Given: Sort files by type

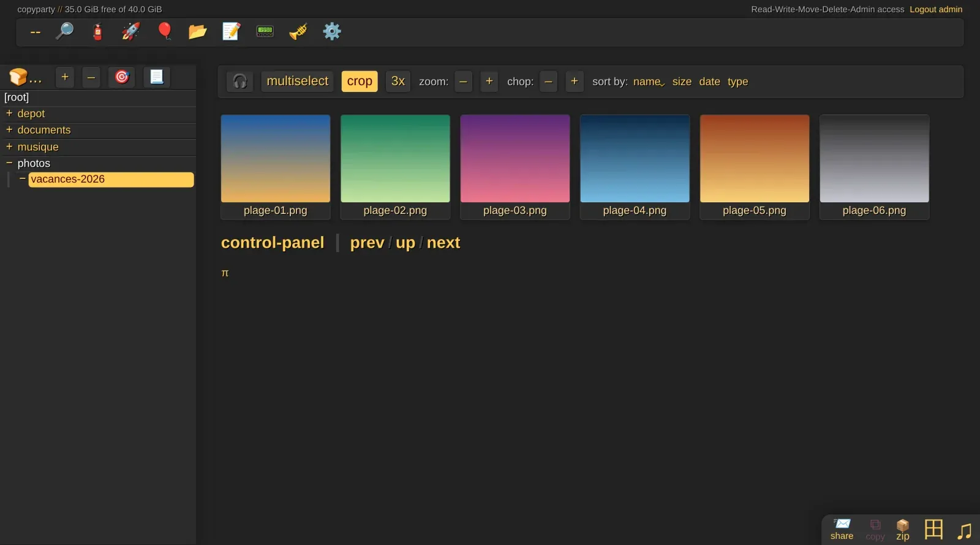Looking at the screenshot, I should pyautogui.click(x=738, y=82).
